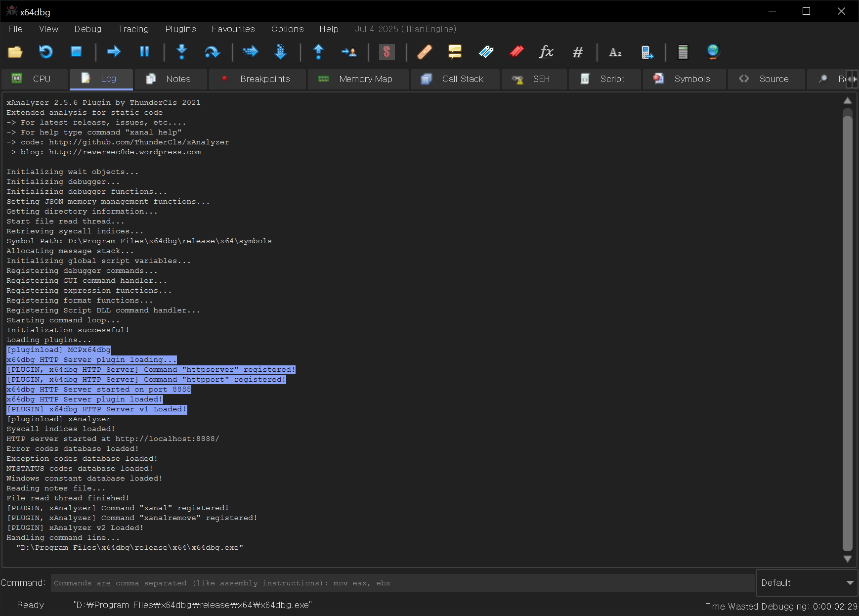The height and width of the screenshot is (616, 859).
Task: Open the Help menu
Action: [329, 29]
